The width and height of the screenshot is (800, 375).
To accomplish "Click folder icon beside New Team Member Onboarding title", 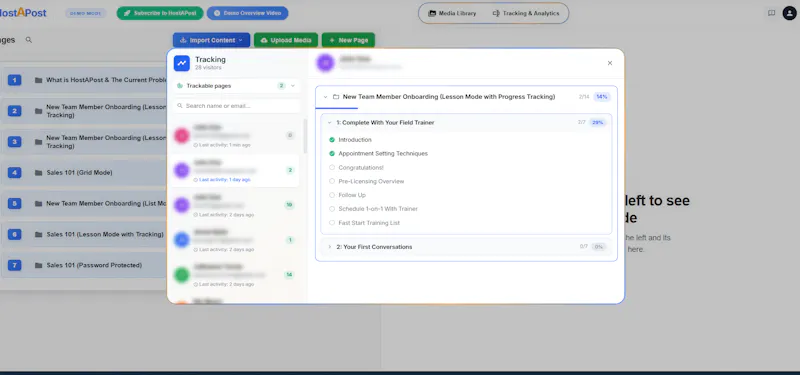I will click(x=336, y=96).
